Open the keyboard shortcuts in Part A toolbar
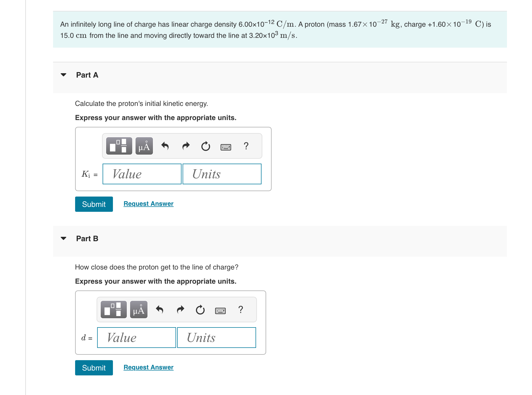The height and width of the screenshot is (395, 532). (226, 147)
